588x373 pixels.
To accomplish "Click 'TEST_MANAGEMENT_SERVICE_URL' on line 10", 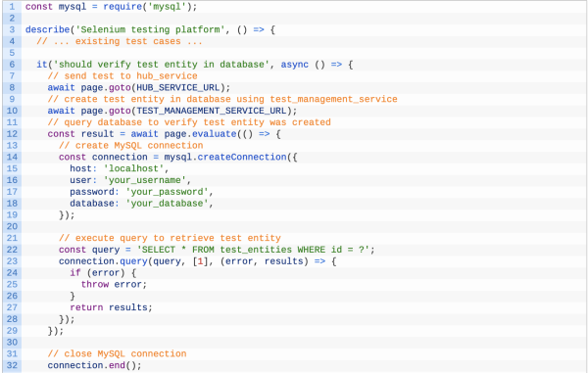I will (211, 111).
